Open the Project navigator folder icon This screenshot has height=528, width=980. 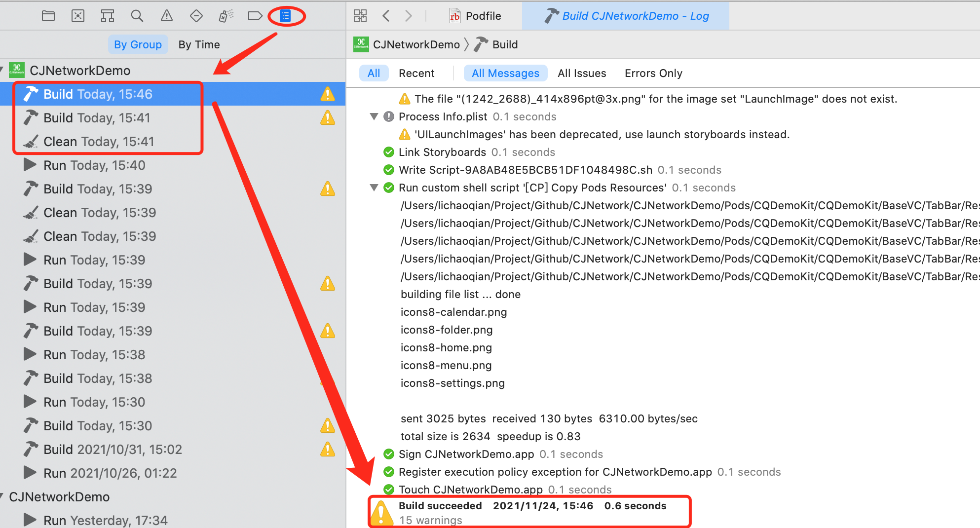tap(48, 16)
